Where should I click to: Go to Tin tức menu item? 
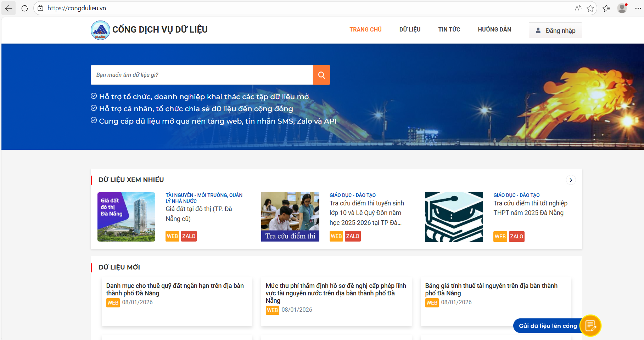[x=449, y=29]
